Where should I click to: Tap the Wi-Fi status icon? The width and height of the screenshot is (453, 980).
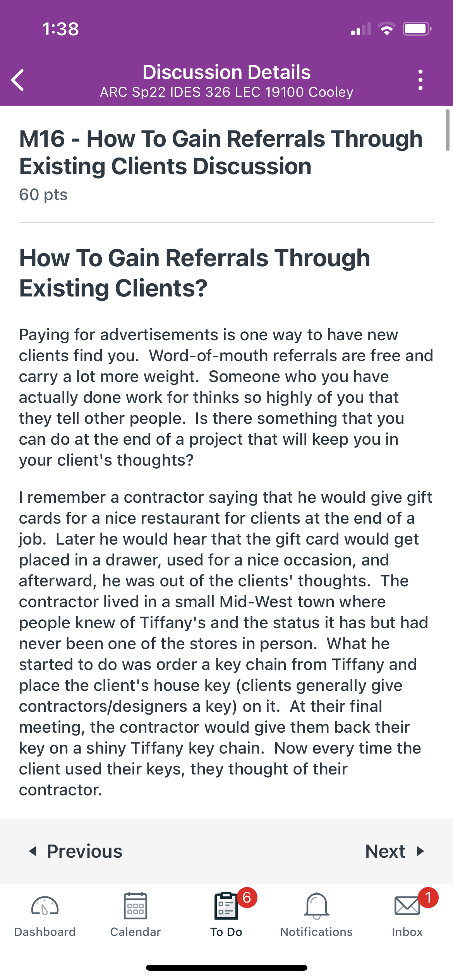[x=386, y=29]
